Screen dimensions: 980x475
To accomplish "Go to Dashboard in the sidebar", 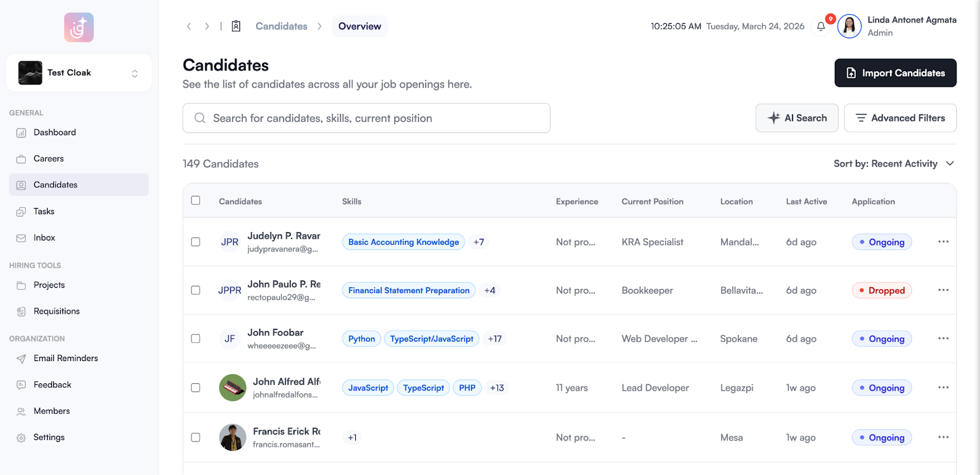I will click(x=55, y=132).
